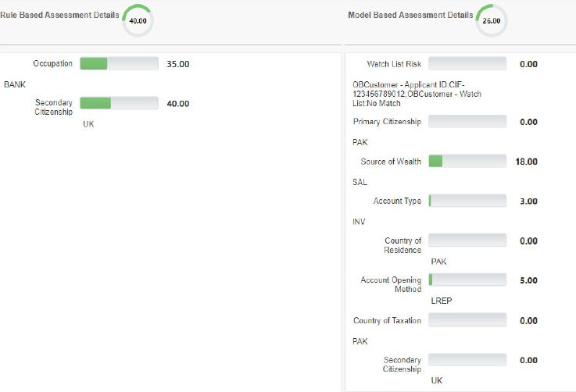Screen dimensions: 576x392
Task: Select the Rule Based Assessment Details heading
Action: pyautogui.click(x=59, y=15)
